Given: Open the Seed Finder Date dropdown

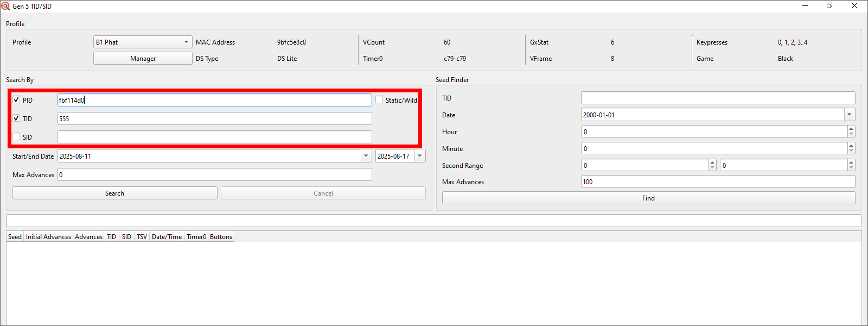Looking at the screenshot, I should click(x=850, y=115).
